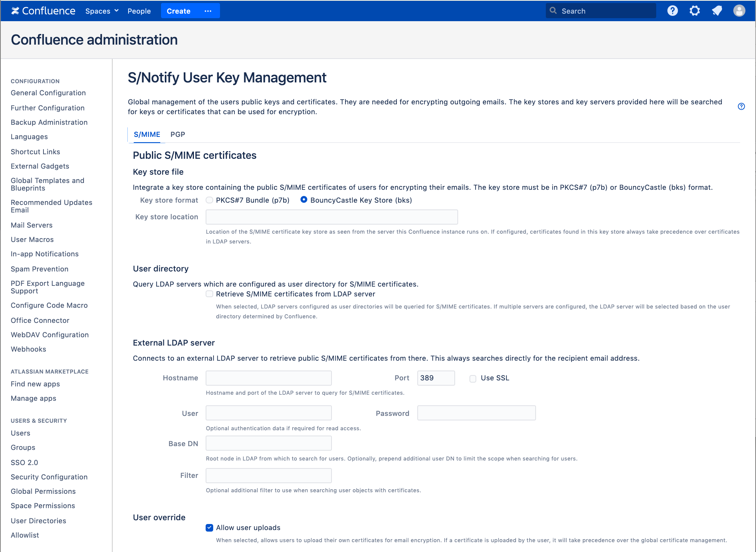The image size is (756, 552).
Task: Disable Allow user uploads
Action: point(209,527)
